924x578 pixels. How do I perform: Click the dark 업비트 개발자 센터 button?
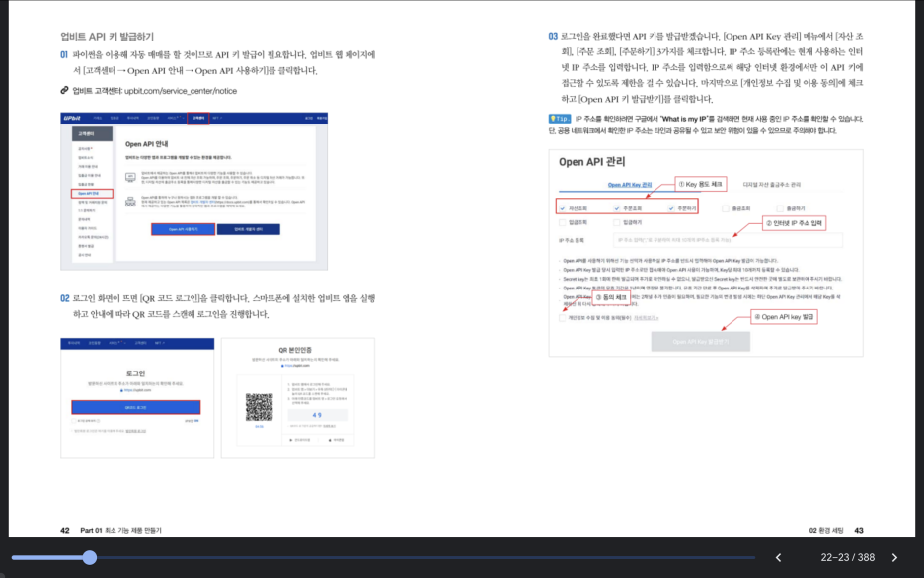pos(249,229)
